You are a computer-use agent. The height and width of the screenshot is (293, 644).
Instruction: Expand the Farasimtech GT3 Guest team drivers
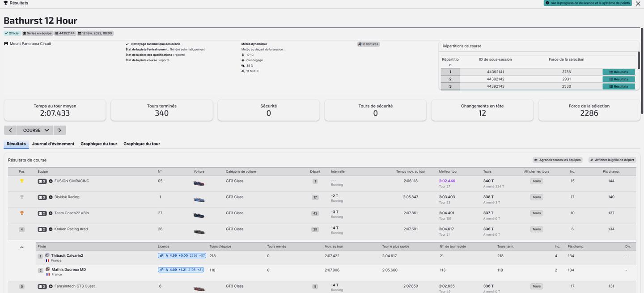(51, 286)
